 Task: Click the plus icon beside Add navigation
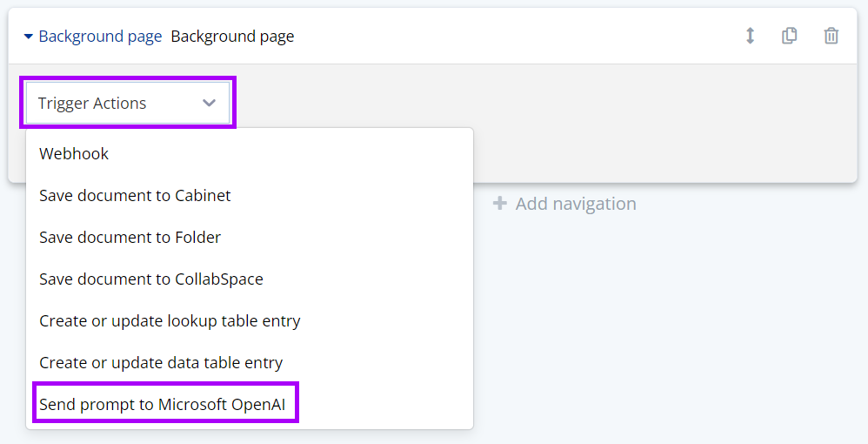pyautogui.click(x=499, y=204)
